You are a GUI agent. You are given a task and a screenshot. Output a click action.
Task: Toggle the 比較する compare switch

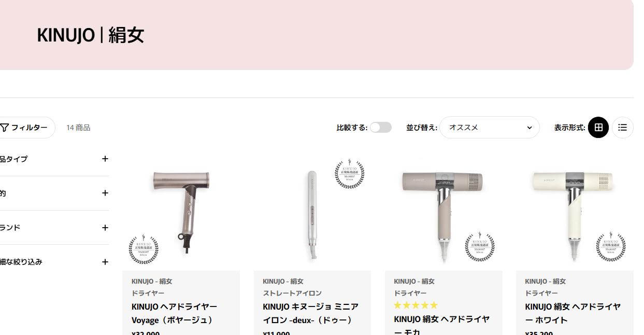381,128
